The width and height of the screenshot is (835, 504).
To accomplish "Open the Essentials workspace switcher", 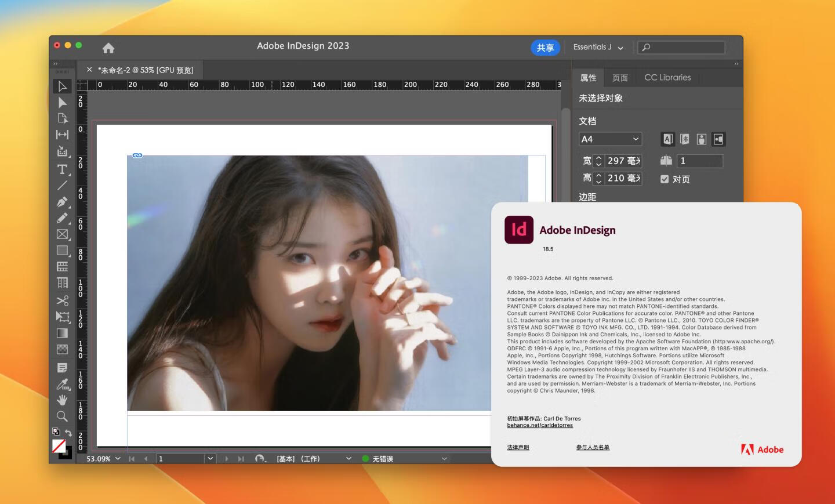I will click(598, 48).
